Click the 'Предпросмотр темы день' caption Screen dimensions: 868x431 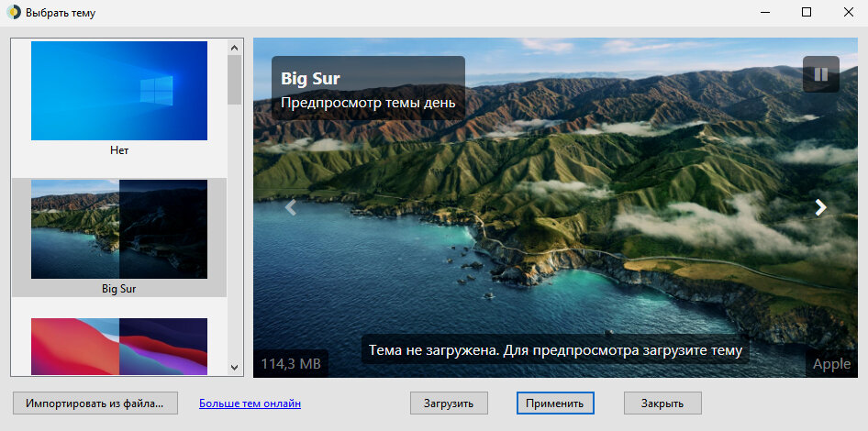(x=368, y=103)
